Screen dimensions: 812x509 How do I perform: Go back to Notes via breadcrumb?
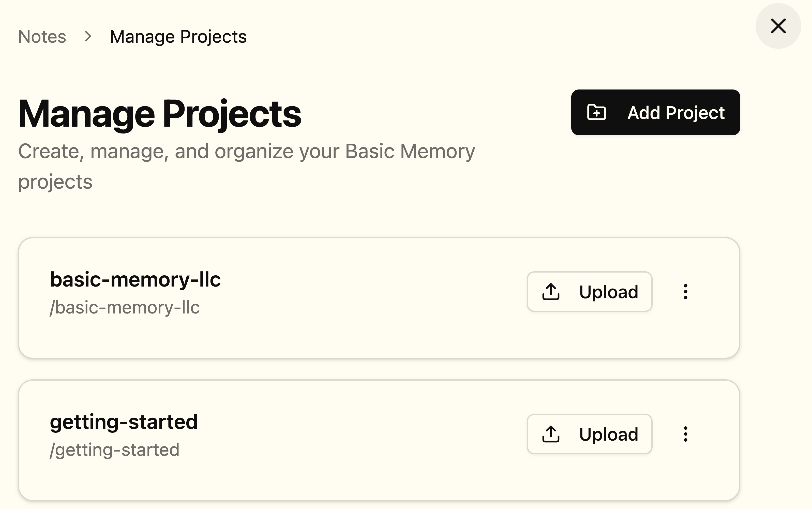click(42, 36)
